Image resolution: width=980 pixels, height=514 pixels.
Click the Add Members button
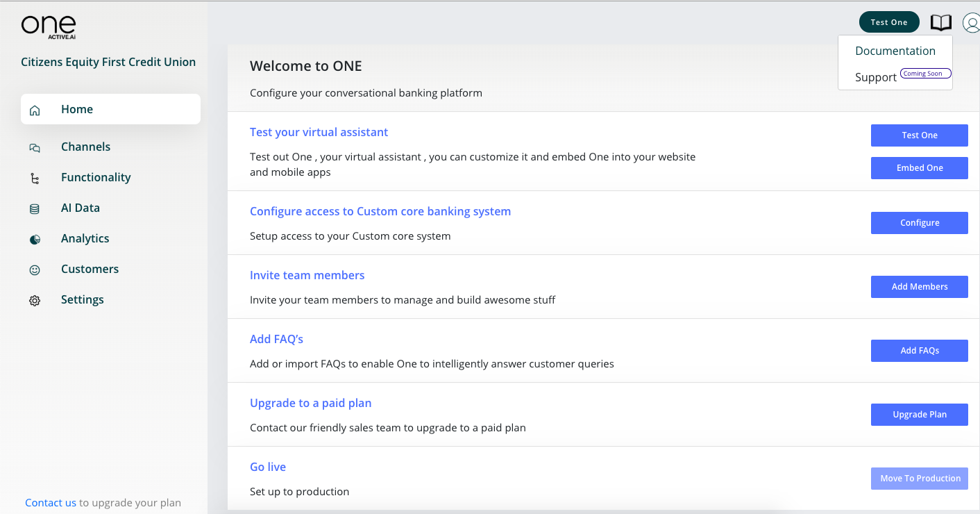(920, 287)
